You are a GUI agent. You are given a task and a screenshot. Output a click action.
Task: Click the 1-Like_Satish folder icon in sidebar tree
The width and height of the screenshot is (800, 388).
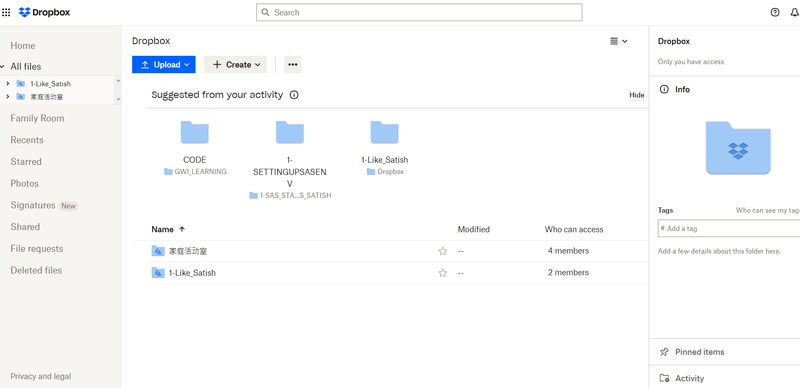click(21, 83)
